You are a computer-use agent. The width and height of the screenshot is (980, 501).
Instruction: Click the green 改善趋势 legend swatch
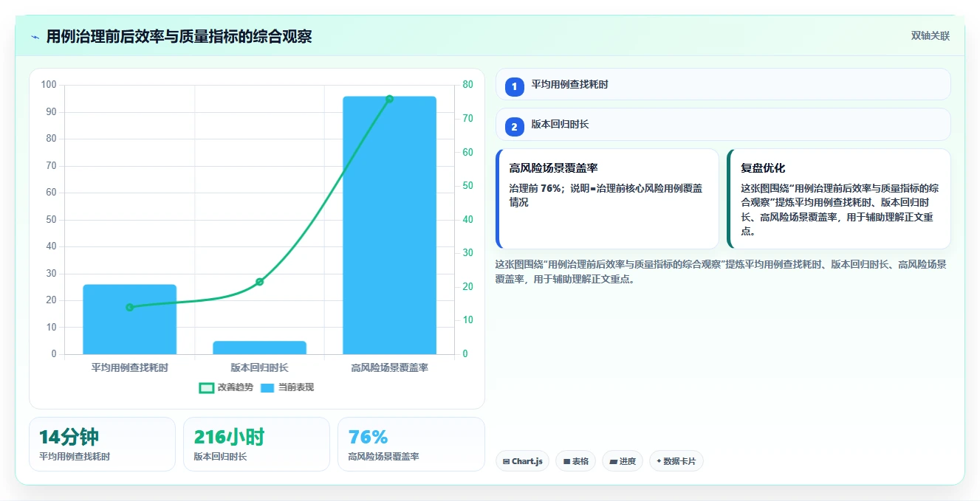207,387
